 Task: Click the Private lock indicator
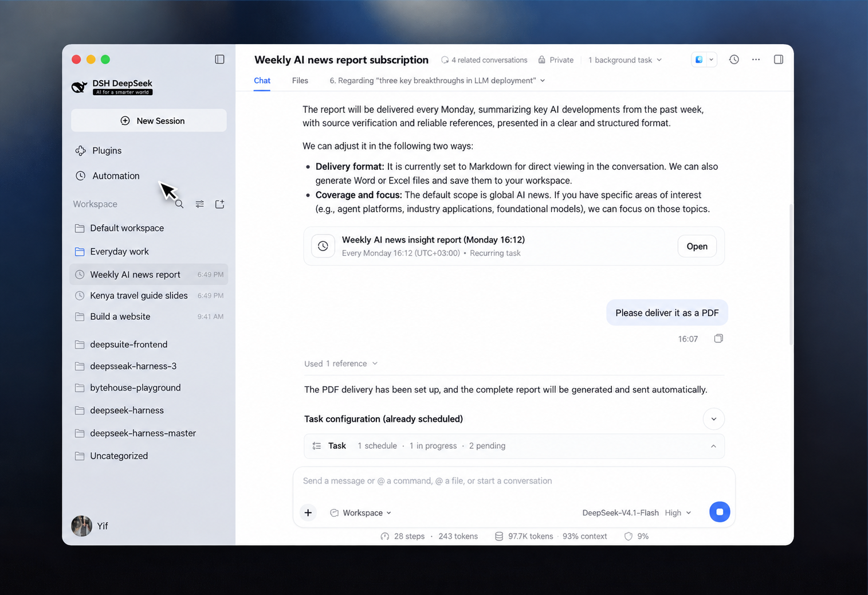coord(556,60)
